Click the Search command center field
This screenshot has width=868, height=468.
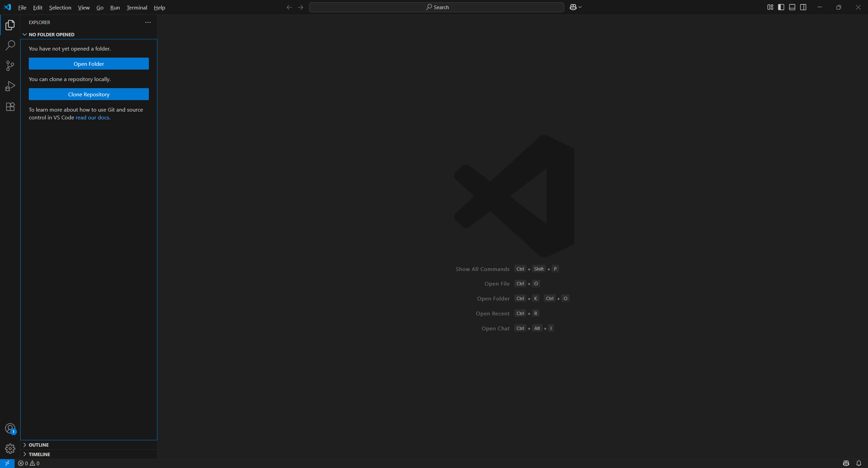436,7
